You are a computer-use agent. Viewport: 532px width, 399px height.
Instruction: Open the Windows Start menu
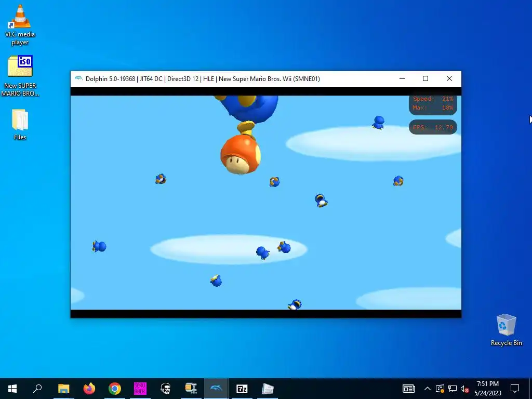pyautogui.click(x=12, y=389)
